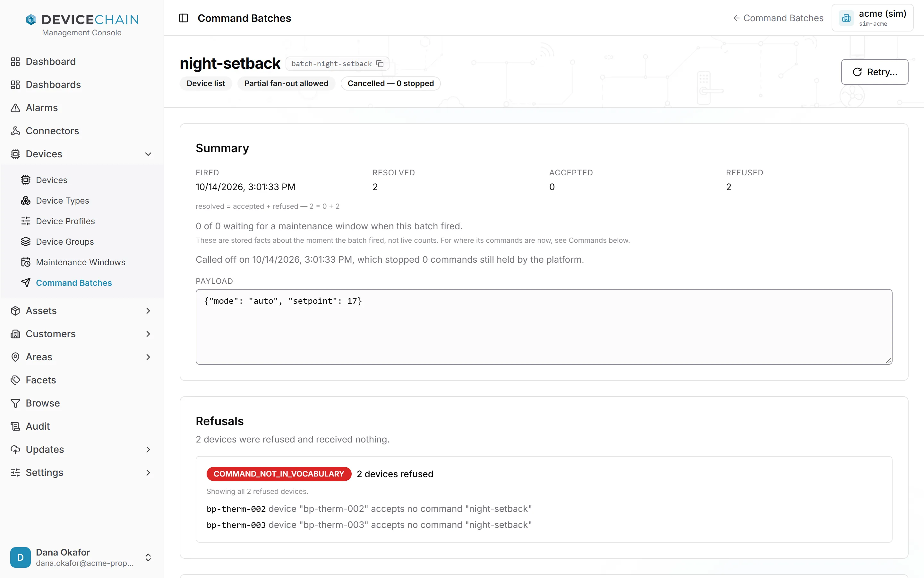Copy the batch-night-setback ID
Viewport: 924px width, 578px height.
(380, 64)
